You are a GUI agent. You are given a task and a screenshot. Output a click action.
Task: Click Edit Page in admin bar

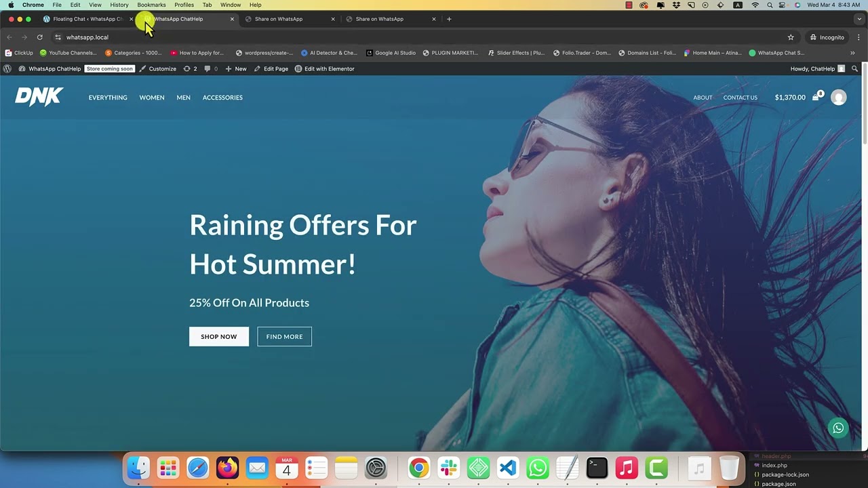coord(271,68)
